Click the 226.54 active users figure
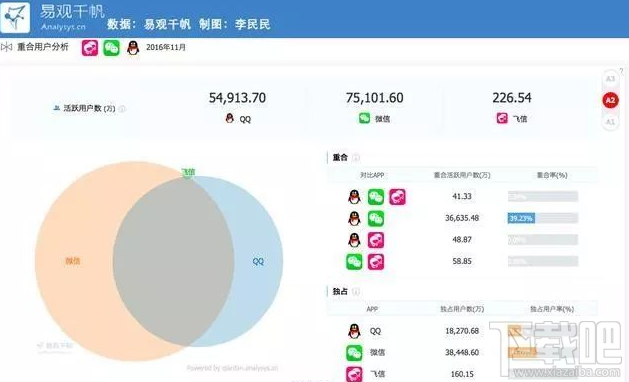The width and height of the screenshot is (629, 382). tap(512, 98)
